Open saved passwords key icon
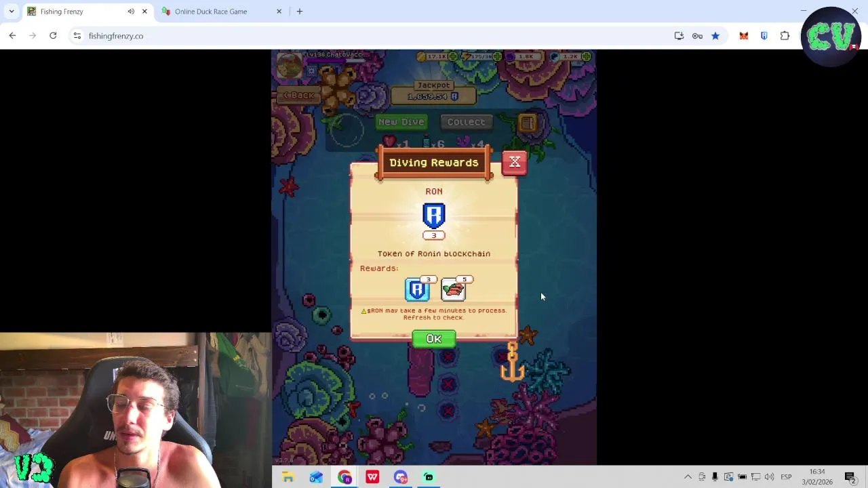The image size is (868, 488). click(x=697, y=36)
